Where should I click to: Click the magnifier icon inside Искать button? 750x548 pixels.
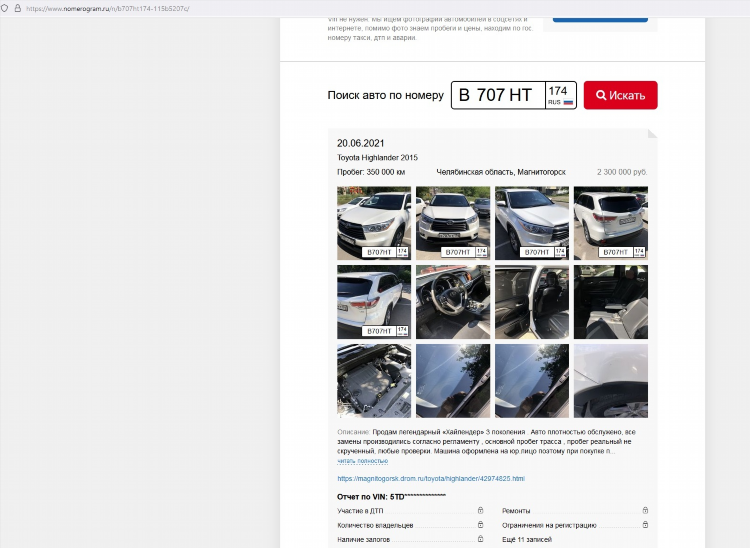601,95
